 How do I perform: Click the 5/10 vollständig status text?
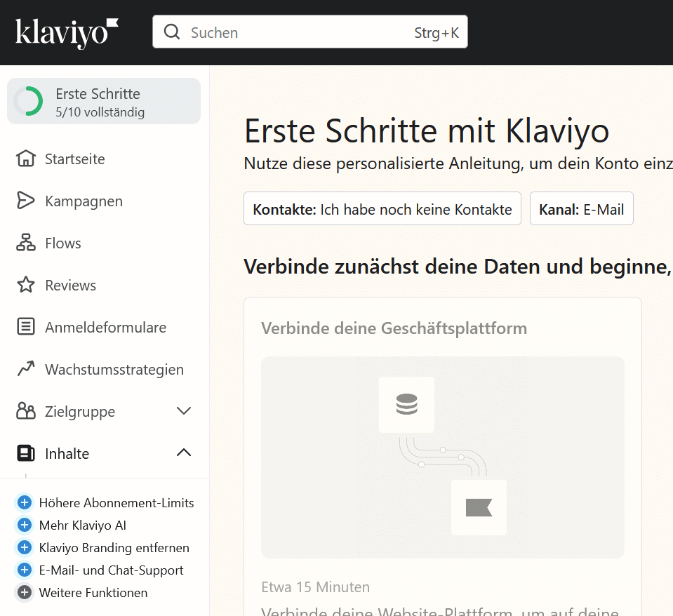click(100, 112)
